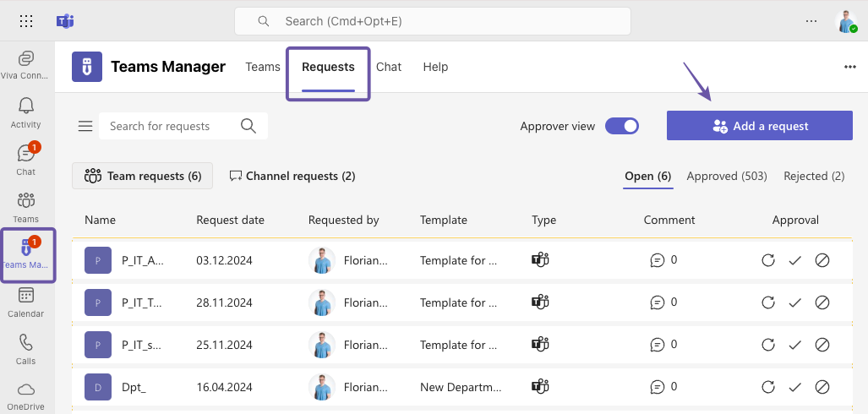This screenshot has width=868, height=414.
Task: Click the search magnifier in requests search
Action: (x=248, y=126)
